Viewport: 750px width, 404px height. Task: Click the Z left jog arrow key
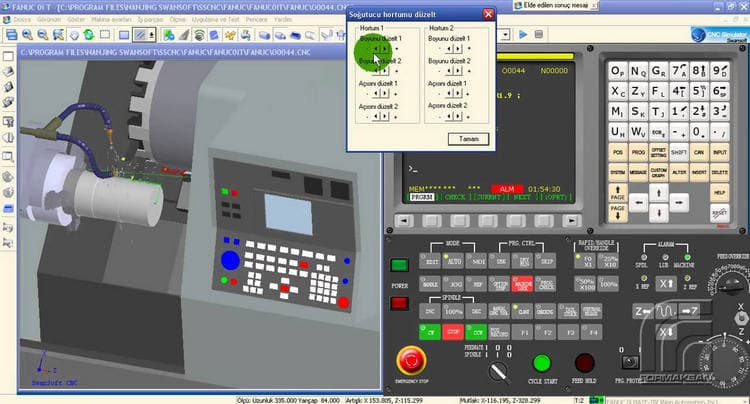pos(642,311)
